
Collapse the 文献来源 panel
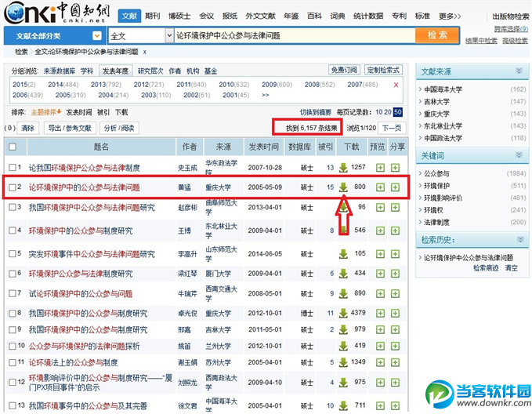[518, 71]
